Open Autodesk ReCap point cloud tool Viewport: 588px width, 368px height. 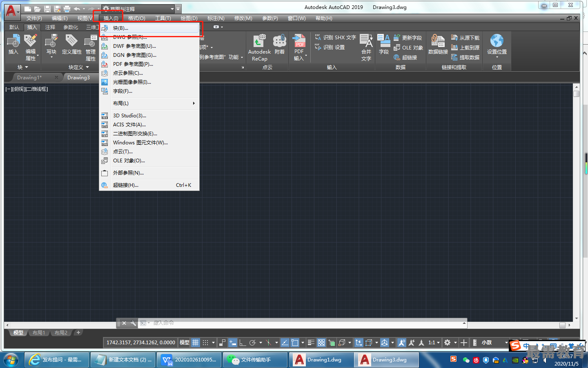tap(259, 48)
